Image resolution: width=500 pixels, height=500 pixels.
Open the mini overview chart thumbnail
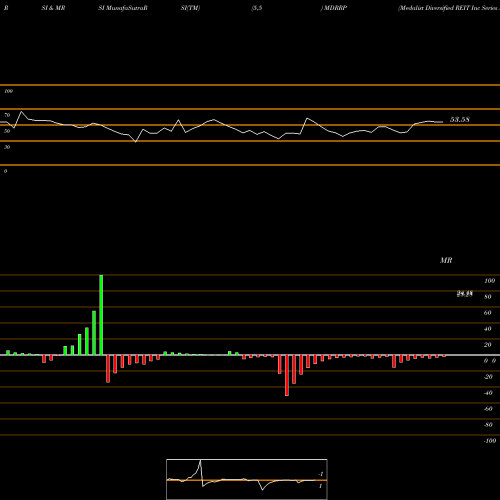coord(247,479)
